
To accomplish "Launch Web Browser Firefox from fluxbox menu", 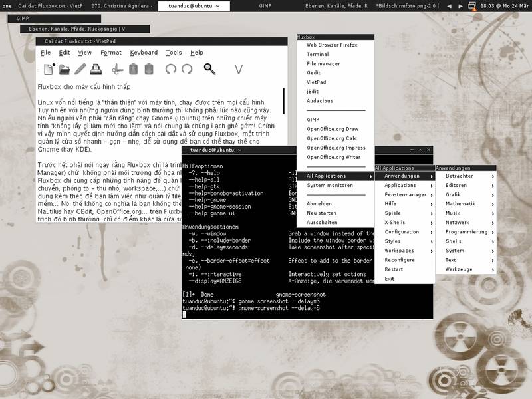I will pos(332,45).
